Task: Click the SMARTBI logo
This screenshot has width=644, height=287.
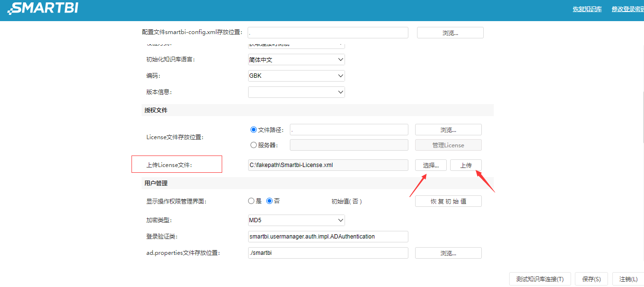Action: [x=43, y=8]
